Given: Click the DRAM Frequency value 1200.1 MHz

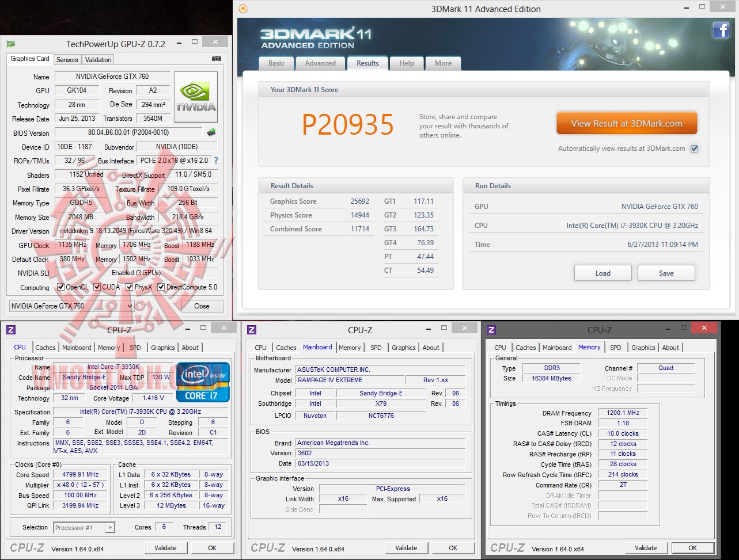Looking at the screenshot, I should (x=622, y=413).
